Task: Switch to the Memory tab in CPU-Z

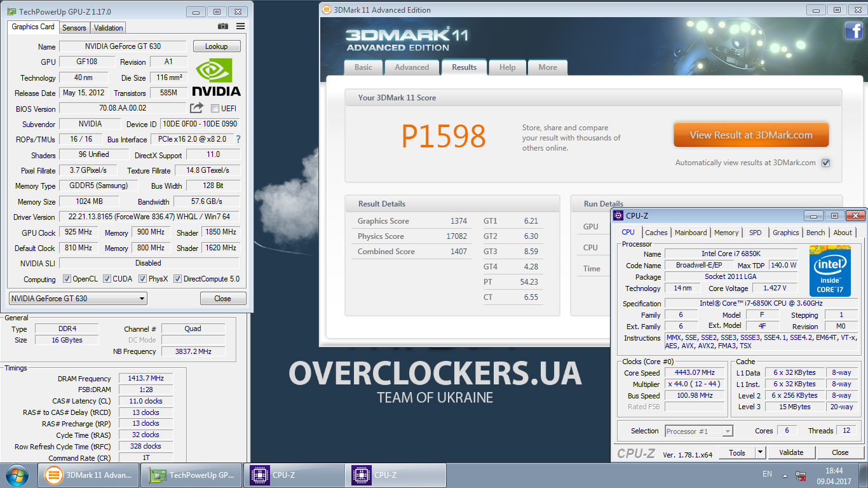Action: pos(726,233)
